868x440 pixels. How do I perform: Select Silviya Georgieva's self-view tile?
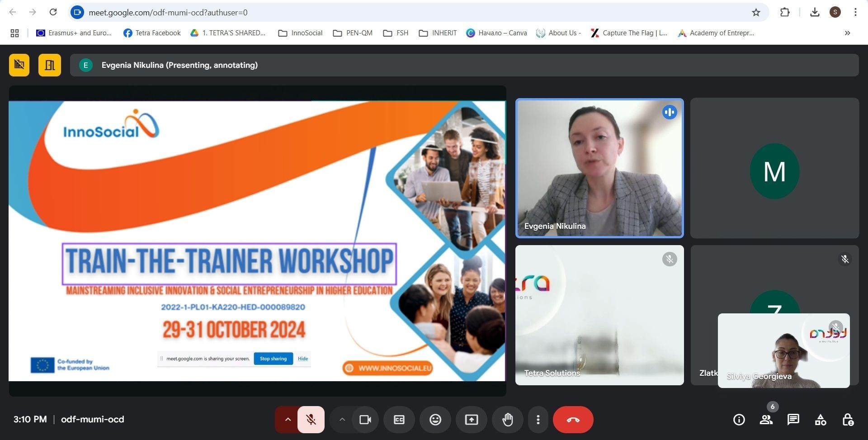[783, 350]
